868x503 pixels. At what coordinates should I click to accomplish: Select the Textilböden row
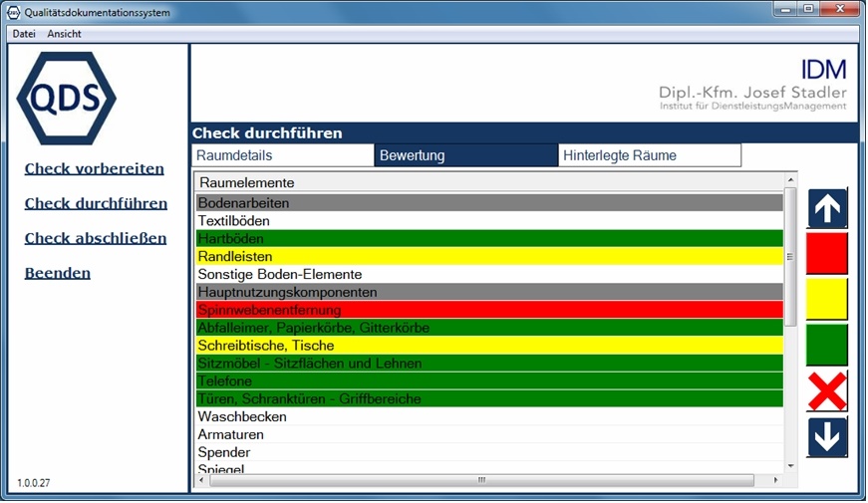(488, 220)
